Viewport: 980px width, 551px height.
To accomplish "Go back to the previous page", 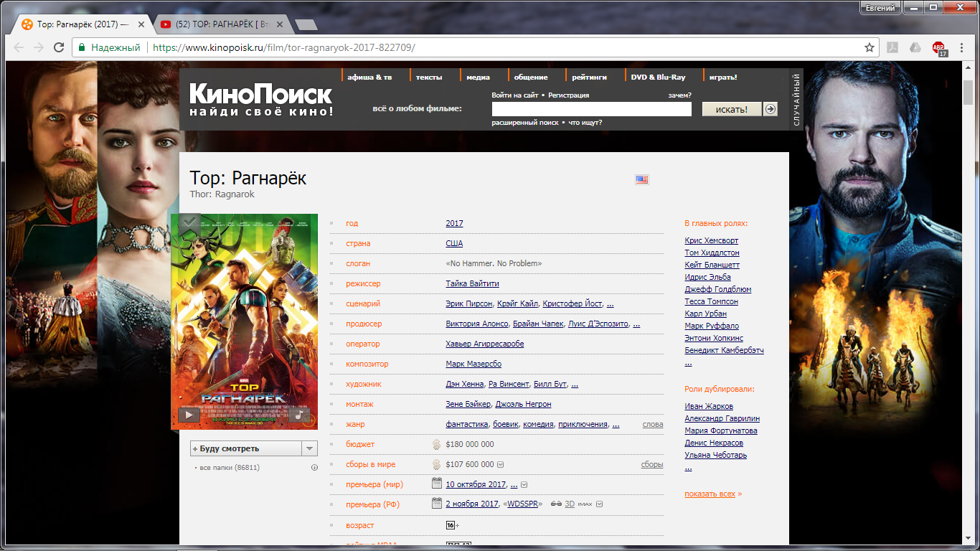I will tap(19, 48).
